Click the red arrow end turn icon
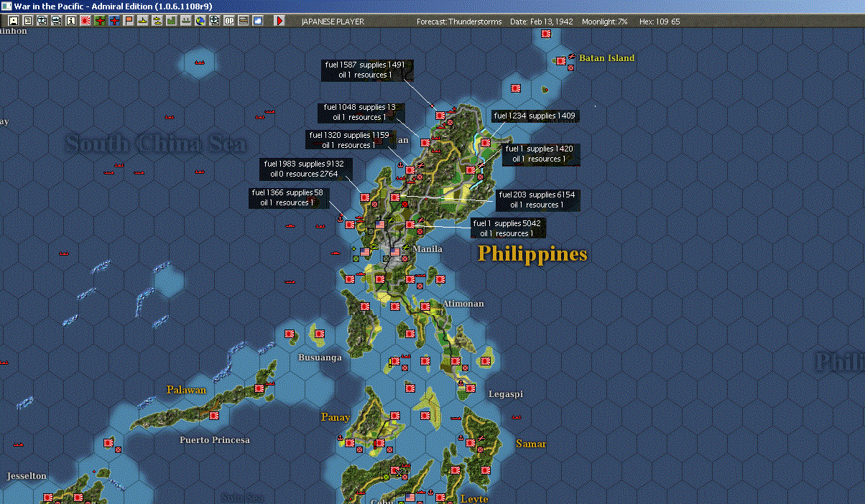Image resolution: width=865 pixels, height=504 pixels. [280, 21]
